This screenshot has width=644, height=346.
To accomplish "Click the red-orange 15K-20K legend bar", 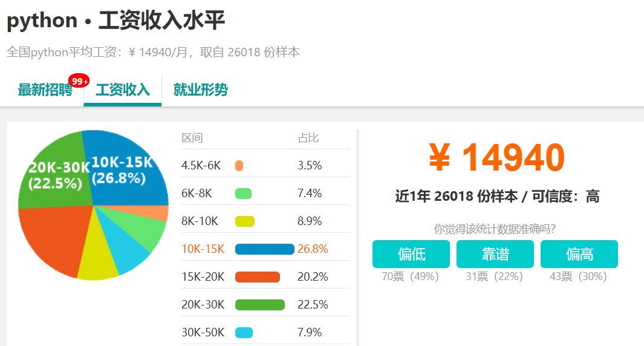I will point(258,277).
